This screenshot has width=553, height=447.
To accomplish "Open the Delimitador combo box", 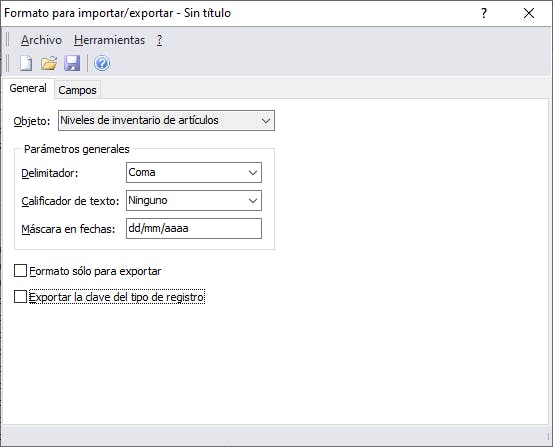I will coord(194,173).
